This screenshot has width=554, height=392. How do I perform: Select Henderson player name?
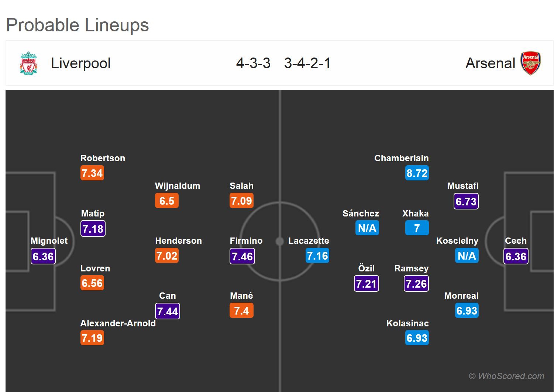[x=178, y=241]
